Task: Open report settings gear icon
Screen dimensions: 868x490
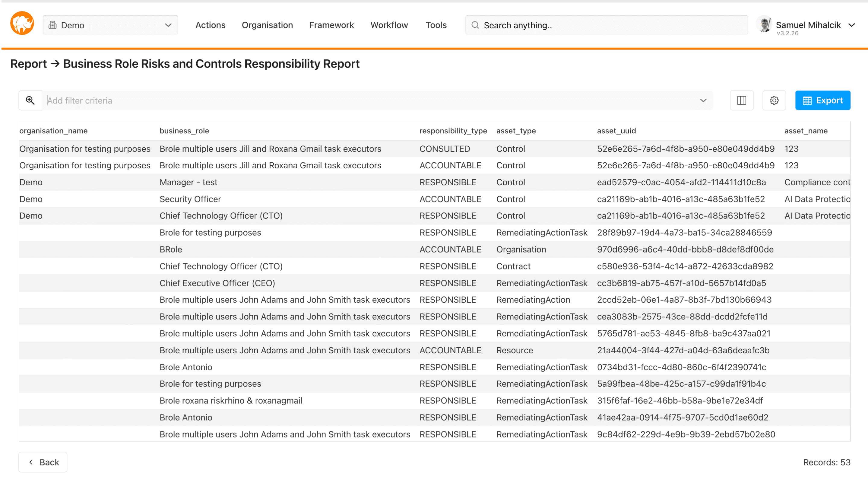Action: coord(774,100)
